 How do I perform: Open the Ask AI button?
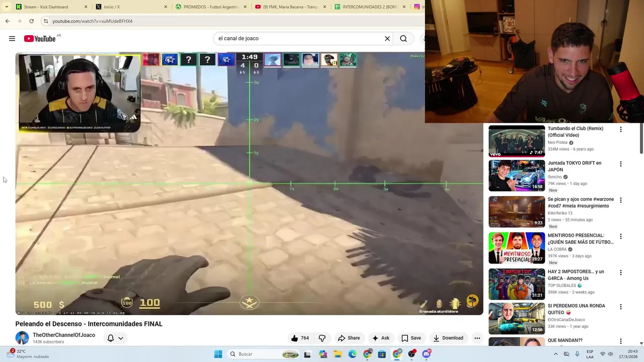click(x=380, y=338)
